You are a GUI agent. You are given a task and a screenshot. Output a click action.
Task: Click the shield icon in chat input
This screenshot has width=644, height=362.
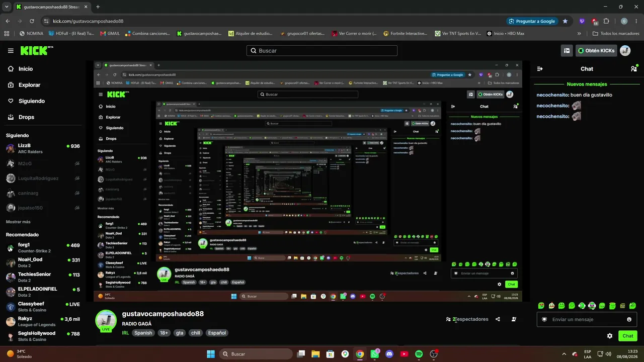point(544,319)
